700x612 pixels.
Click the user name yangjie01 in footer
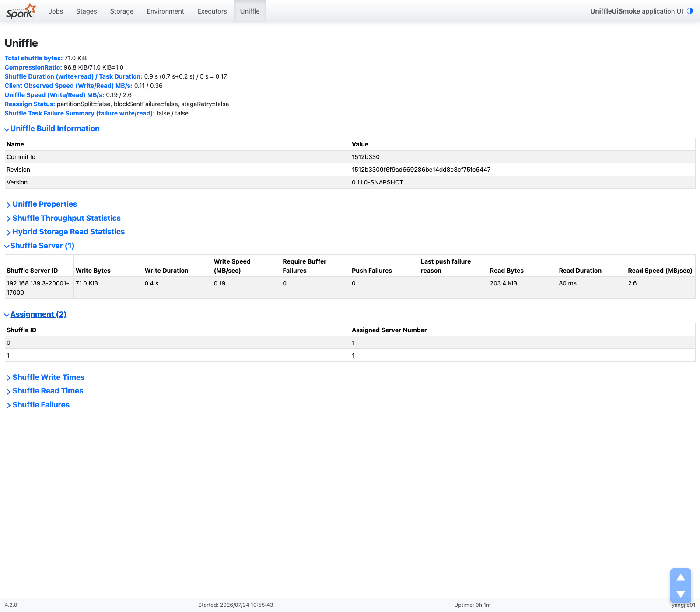point(683,605)
